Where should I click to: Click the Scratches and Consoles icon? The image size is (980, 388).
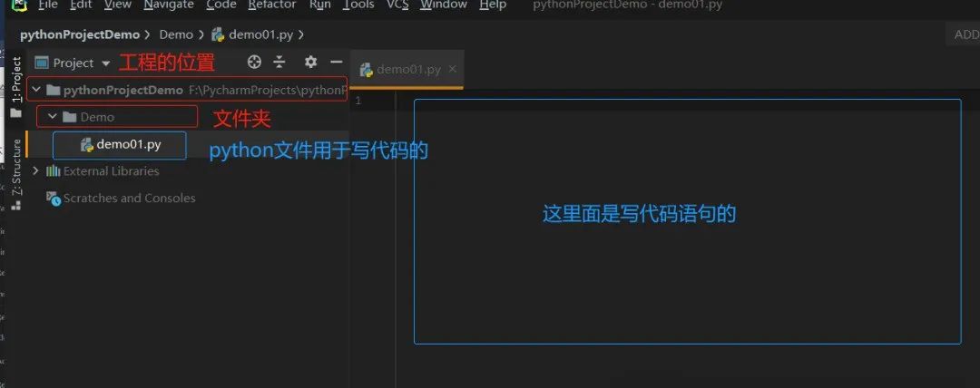(x=54, y=198)
